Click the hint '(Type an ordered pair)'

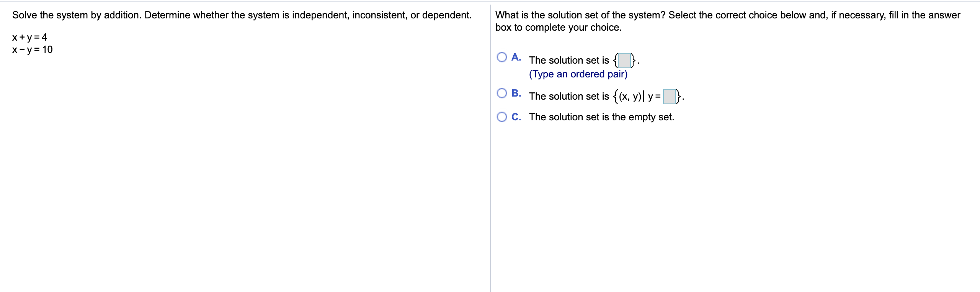pos(578,74)
